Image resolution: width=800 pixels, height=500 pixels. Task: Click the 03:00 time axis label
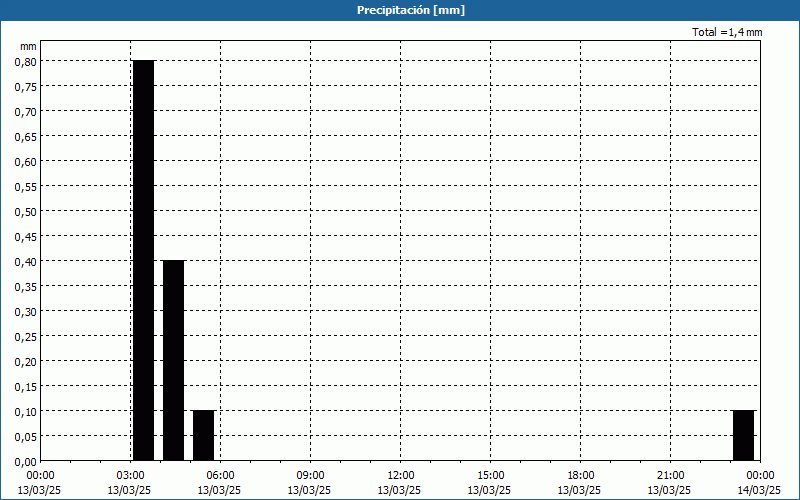130,476
